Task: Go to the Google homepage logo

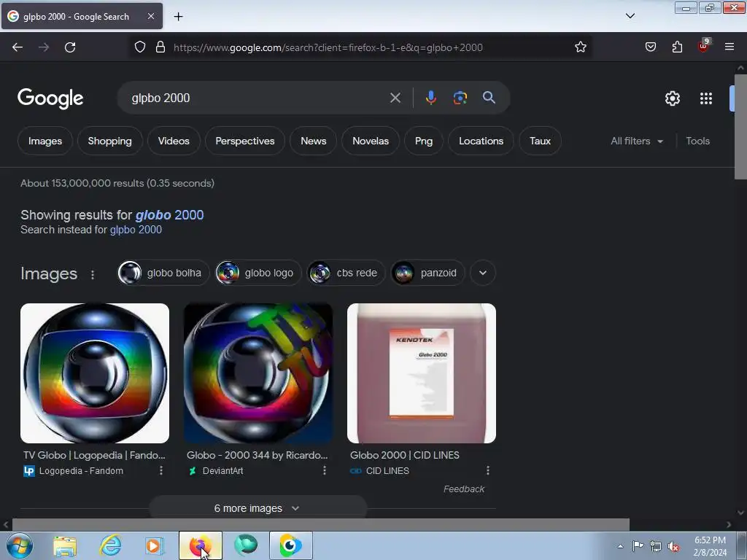Action: click(x=50, y=98)
